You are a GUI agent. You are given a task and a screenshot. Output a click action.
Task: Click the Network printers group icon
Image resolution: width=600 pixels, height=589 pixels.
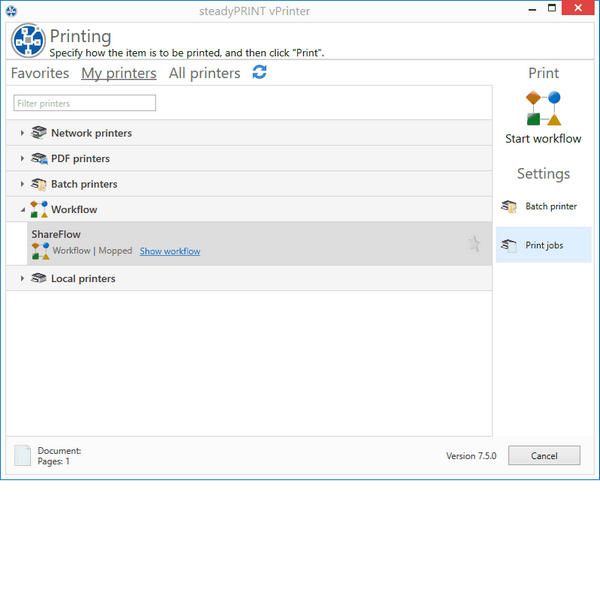pyautogui.click(x=39, y=133)
